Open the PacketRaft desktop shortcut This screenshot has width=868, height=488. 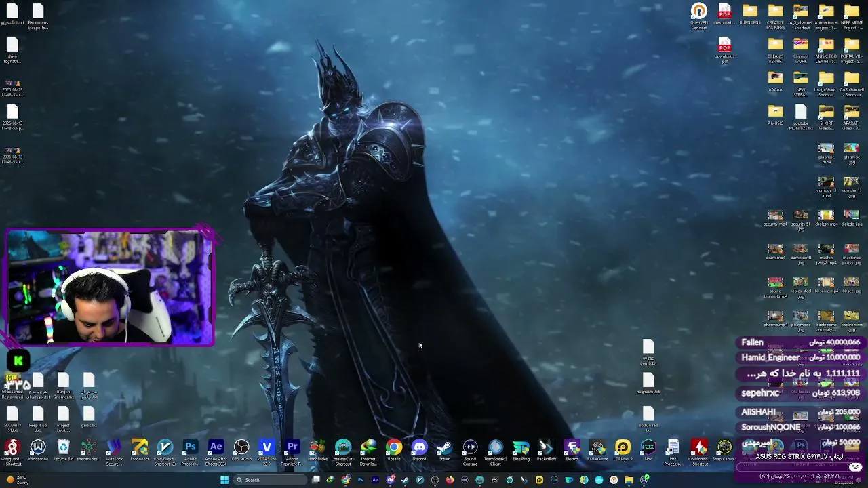coord(547,451)
